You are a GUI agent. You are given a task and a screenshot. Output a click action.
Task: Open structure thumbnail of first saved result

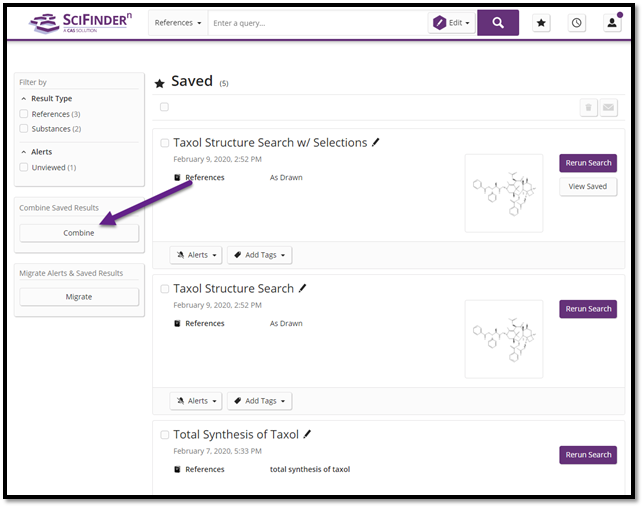coord(504,193)
